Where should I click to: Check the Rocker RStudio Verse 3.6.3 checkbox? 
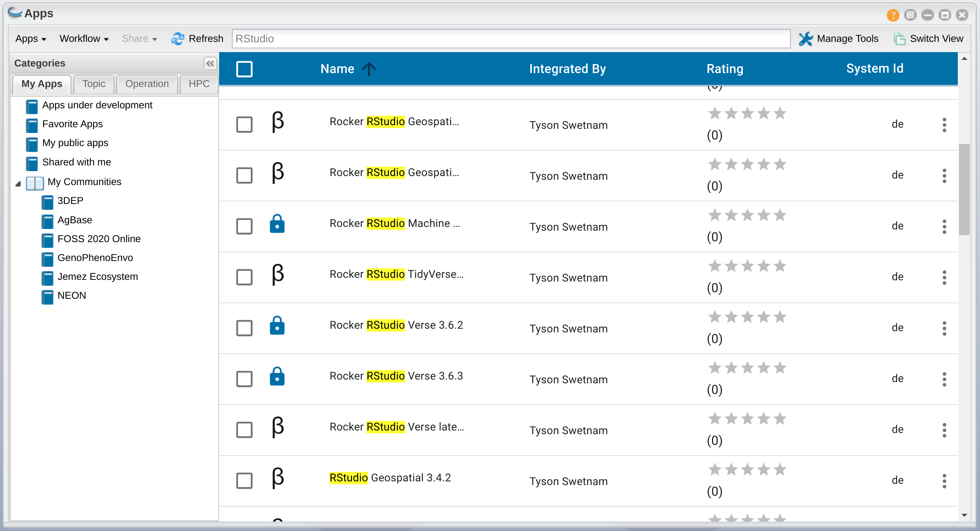click(244, 379)
